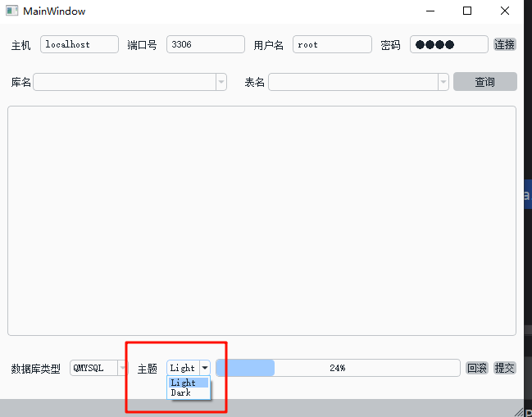532x417 pixels.
Task: Click the MainWindow app icon in title bar
Action: 11,11
